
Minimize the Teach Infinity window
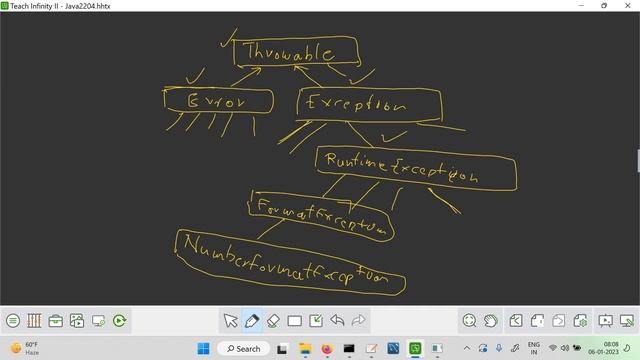pyautogui.click(x=581, y=6)
